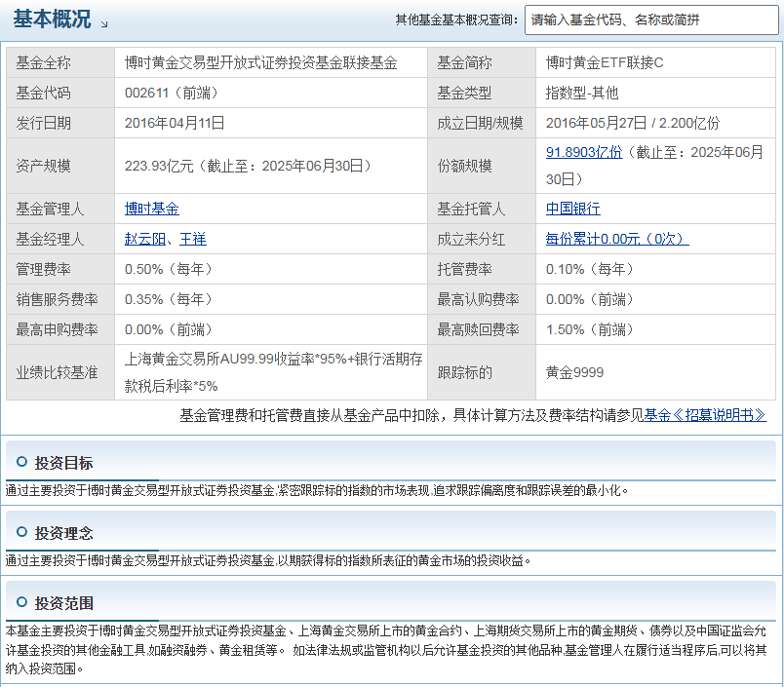784x687 pixels.
Task: Click the 基金简称 column label
Action: (x=464, y=63)
